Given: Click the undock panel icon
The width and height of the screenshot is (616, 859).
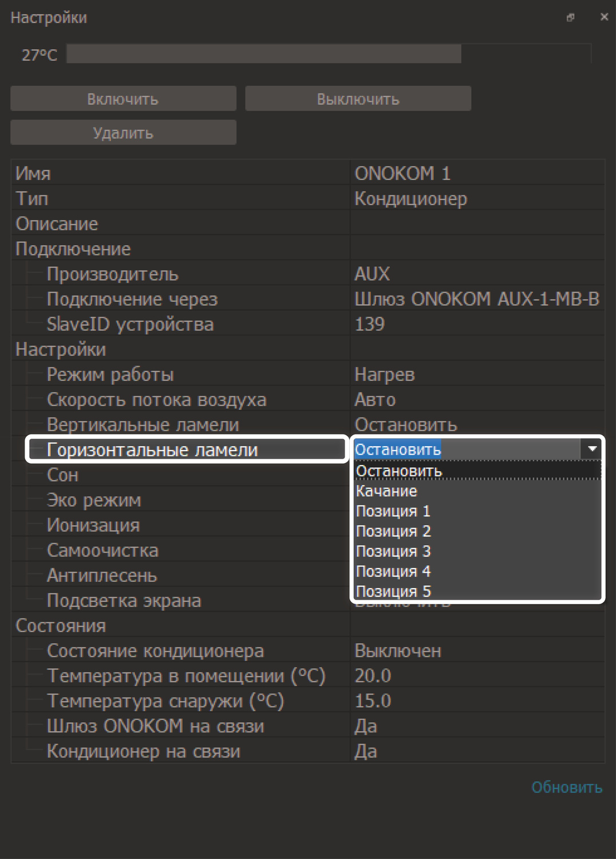Looking at the screenshot, I should (570, 18).
